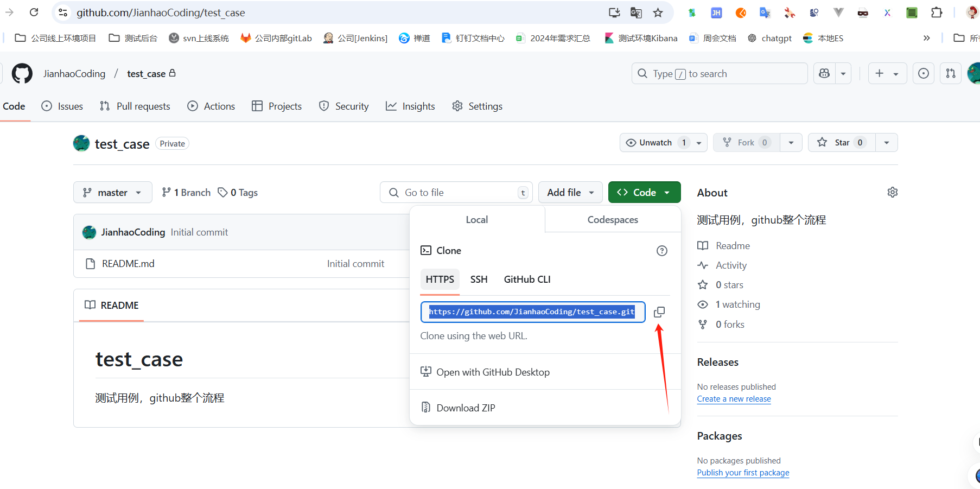Switch to the Issues tab
The image size is (980, 489).
pyautogui.click(x=62, y=106)
